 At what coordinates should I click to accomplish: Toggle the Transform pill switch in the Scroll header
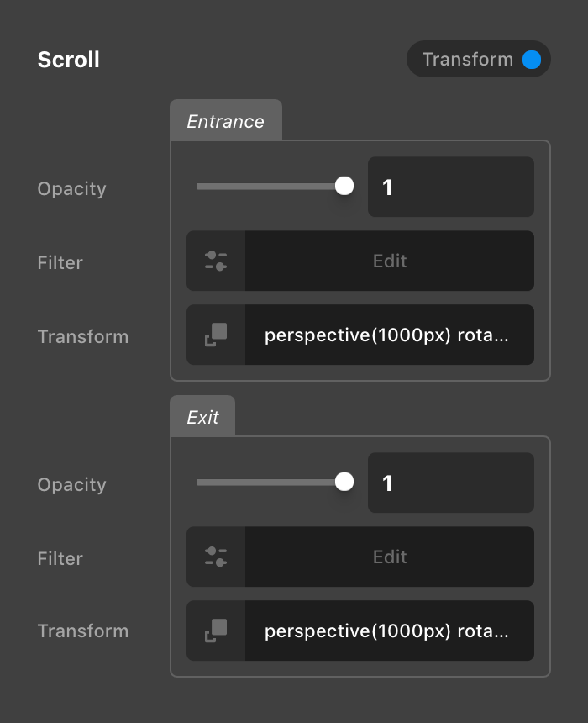[x=478, y=60]
